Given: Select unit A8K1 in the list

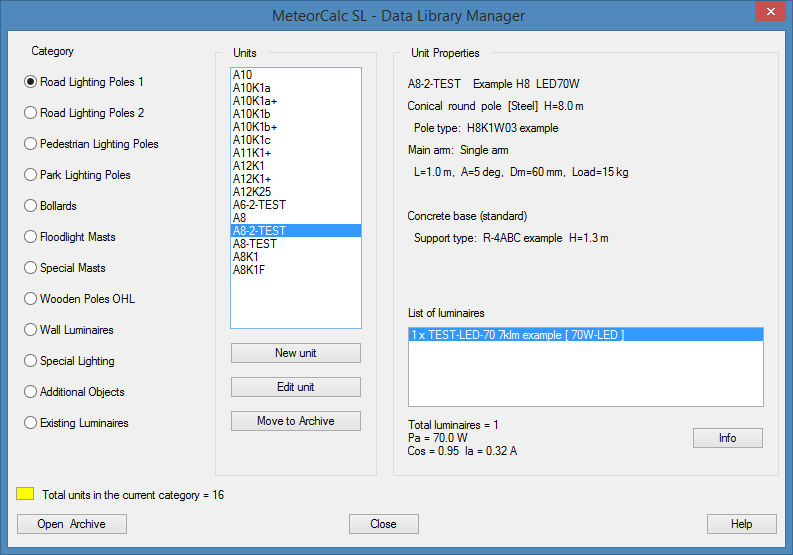Looking at the screenshot, I should coord(296,257).
